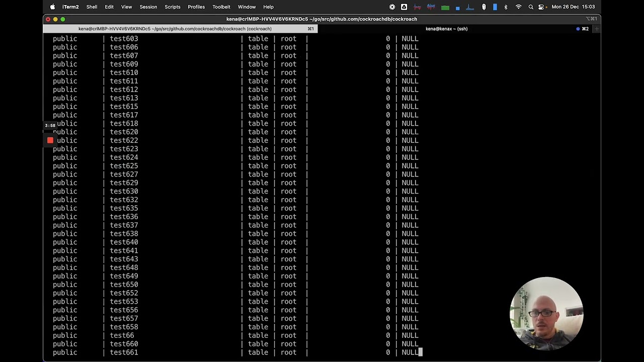Open the Help menu
Image resolution: width=644 pixels, height=362 pixels.
[x=268, y=7]
